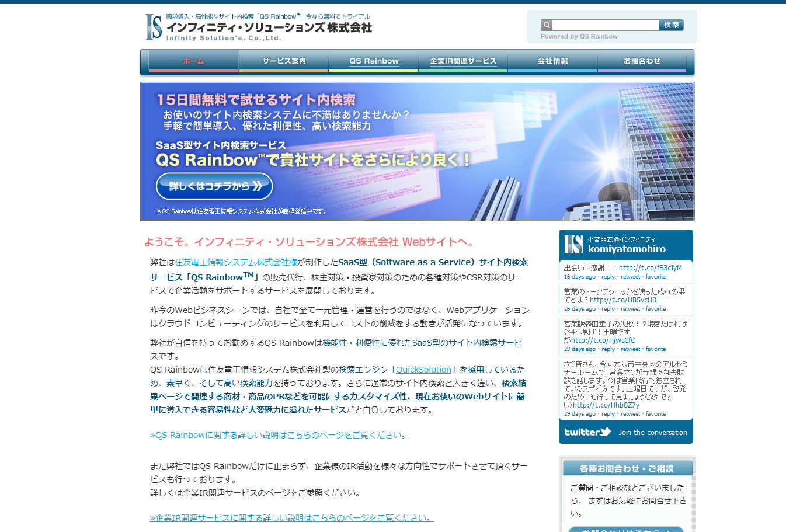Click the Infinity Solution's company logo

click(x=259, y=27)
